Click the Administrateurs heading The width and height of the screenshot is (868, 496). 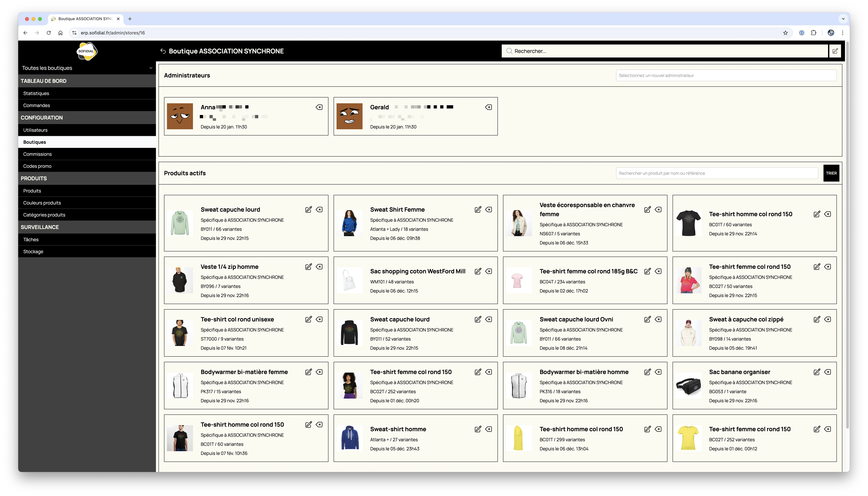coord(187,76)
